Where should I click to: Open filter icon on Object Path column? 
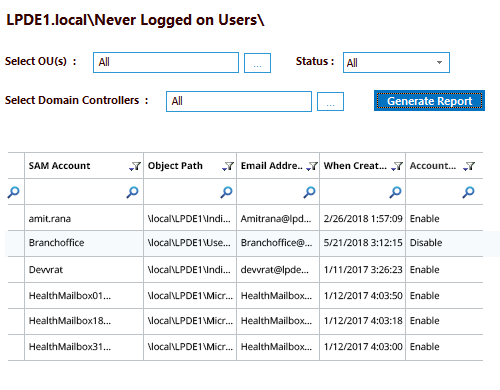pos(228,166)
